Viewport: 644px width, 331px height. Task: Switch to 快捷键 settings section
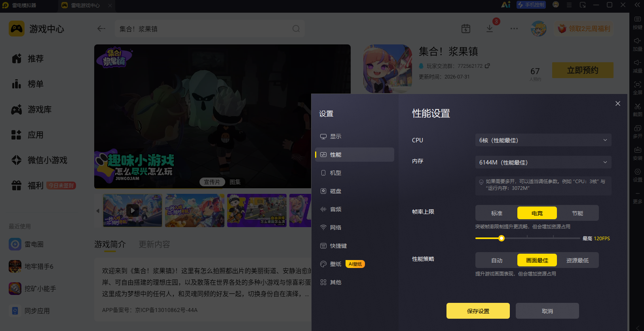(355, 246)
